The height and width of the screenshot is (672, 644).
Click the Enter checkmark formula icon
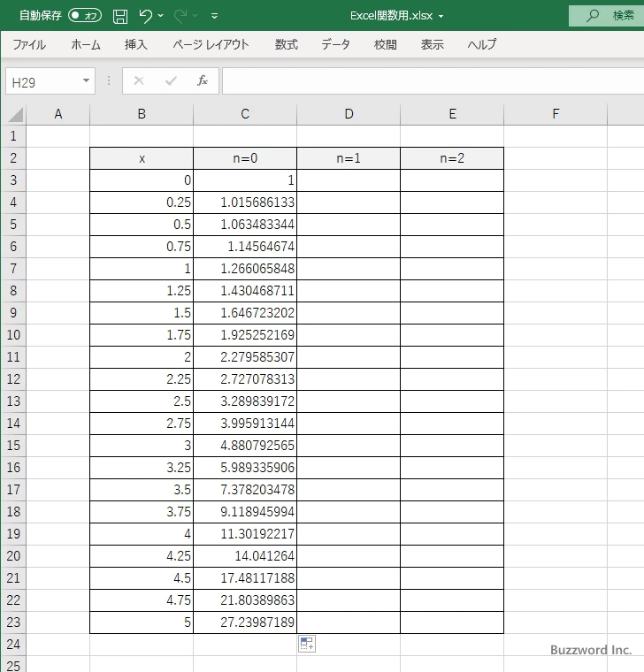pyautogui.click(x=171, y=80)
